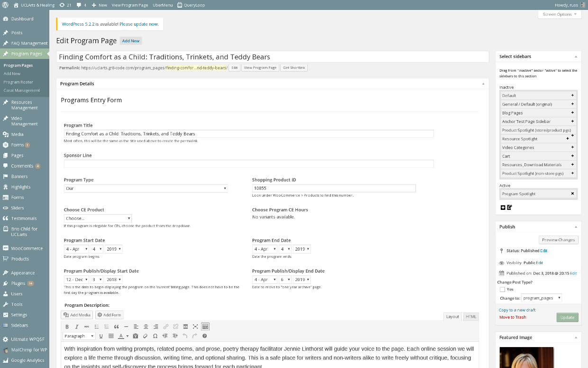This screenshot has height=368, width=588.
Task: Open Display End Date day dropdown showing 6
Action: [x=285, y=280]
